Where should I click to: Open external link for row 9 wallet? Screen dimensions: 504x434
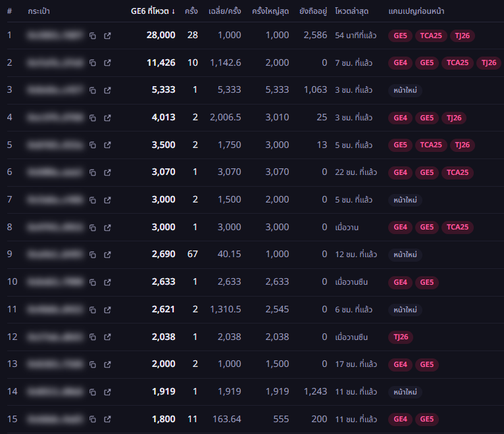(107, 254)
